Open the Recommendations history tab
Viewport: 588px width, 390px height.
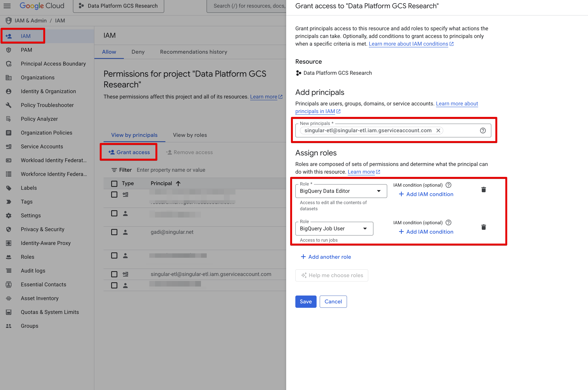(x=194, y=52)
